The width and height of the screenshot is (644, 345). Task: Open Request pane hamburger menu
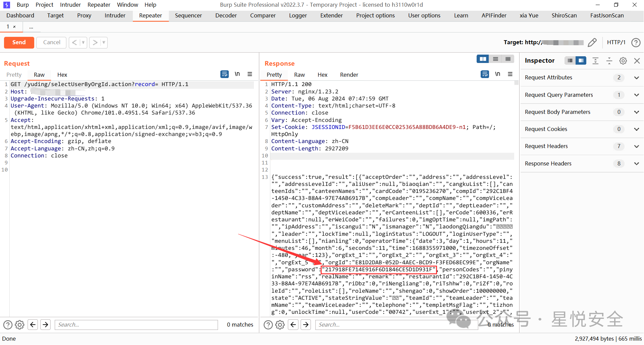(250, 74)
